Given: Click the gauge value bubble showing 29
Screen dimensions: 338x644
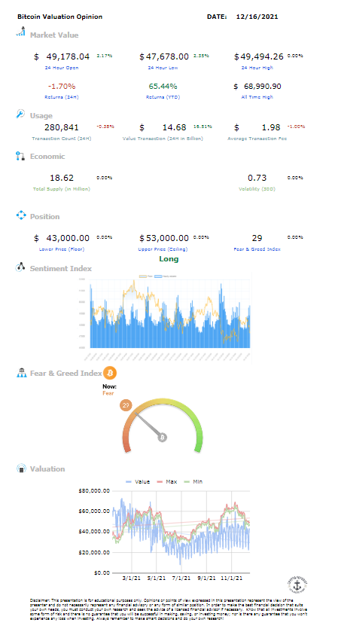Looking at the screenshot, I should pyautogui.click(x=126, y=406).
